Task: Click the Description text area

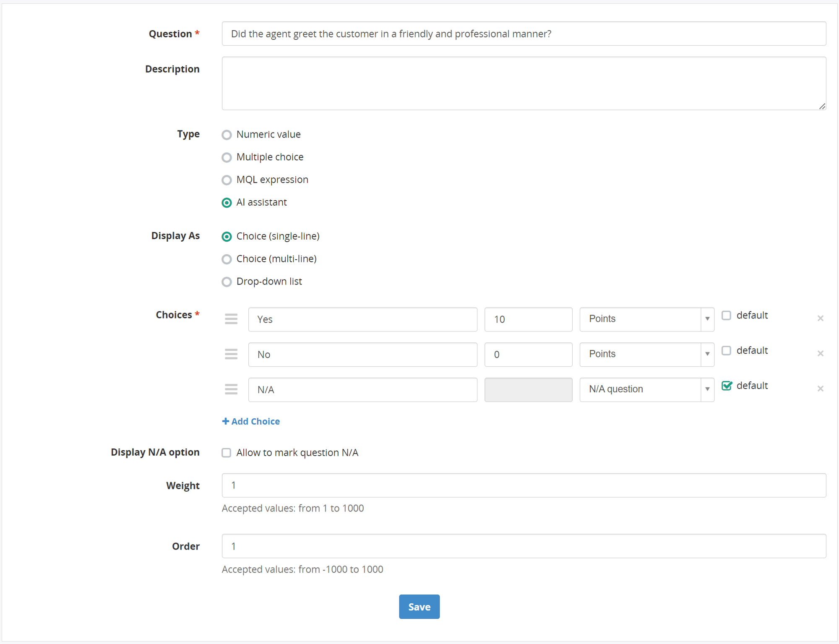Action: [x=524, y=83]
